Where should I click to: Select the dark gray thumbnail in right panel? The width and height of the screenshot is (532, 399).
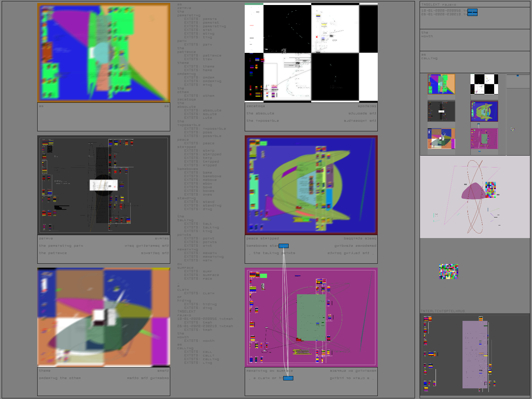(x=441, y=111)
